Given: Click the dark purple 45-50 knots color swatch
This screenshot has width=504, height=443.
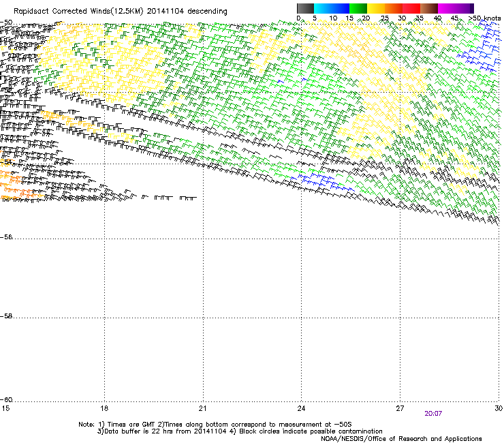Looking at the screenshot, I should pos(464,8).
